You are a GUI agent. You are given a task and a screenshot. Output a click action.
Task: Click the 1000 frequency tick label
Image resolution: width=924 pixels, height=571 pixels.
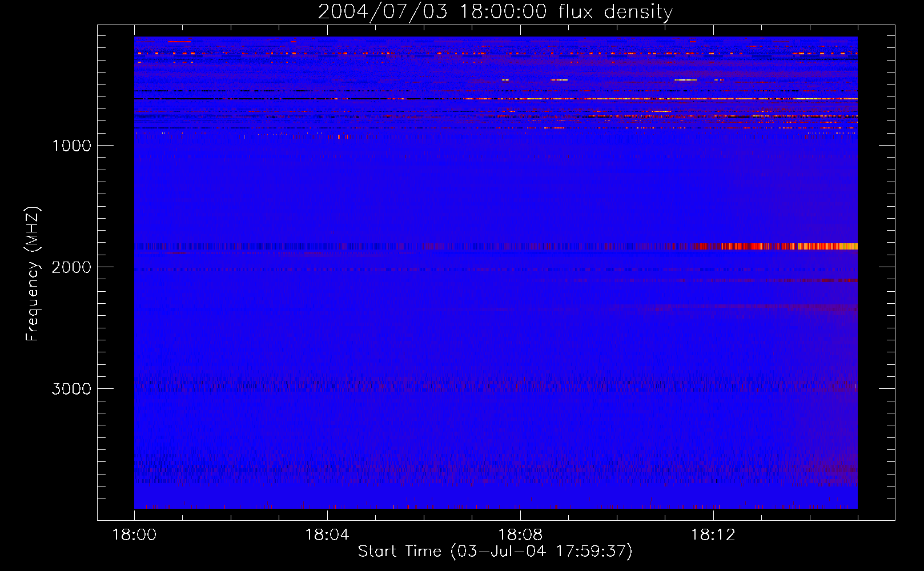pos(71,146)
